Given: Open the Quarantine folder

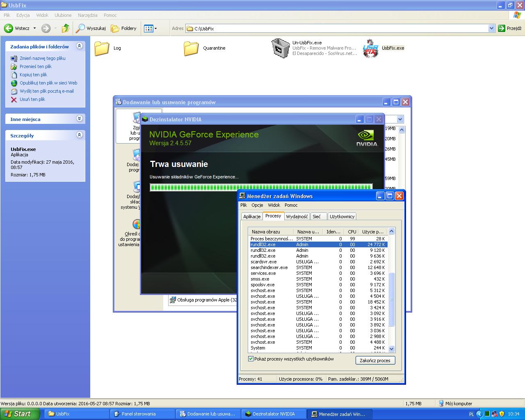Looking at the screenshot, I should click(191, 48).
